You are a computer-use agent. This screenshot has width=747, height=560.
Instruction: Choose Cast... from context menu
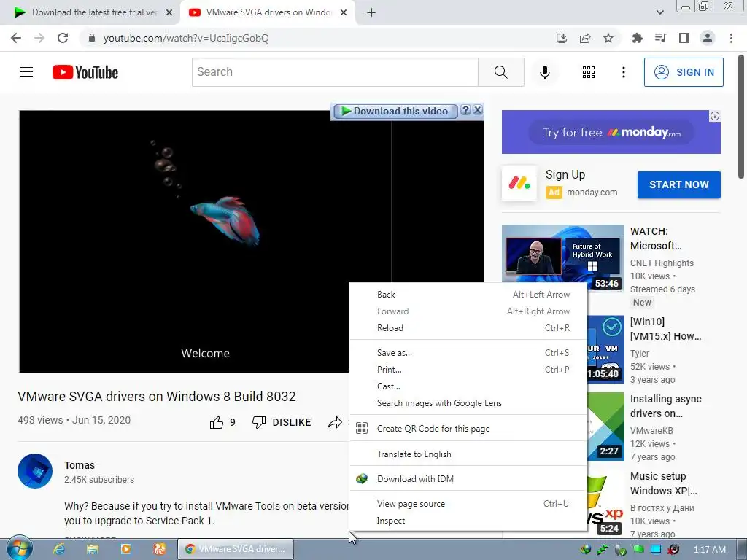coord(468,386)
